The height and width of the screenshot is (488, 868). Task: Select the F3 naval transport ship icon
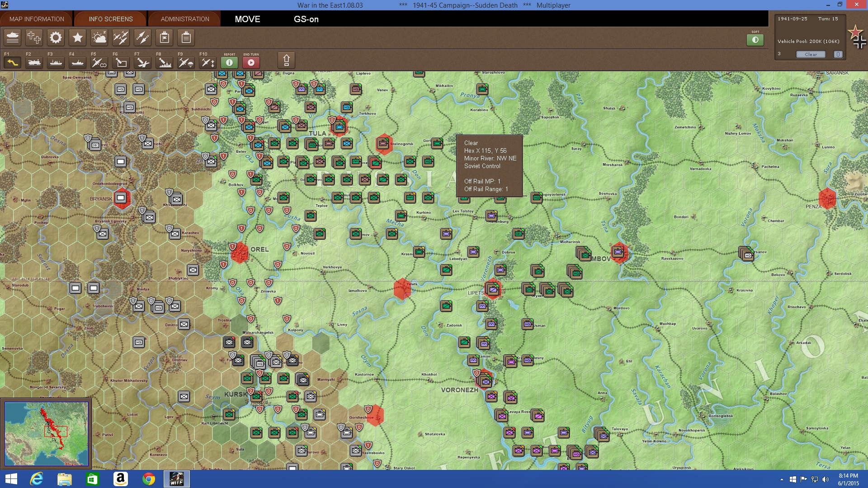coord(56,62)
